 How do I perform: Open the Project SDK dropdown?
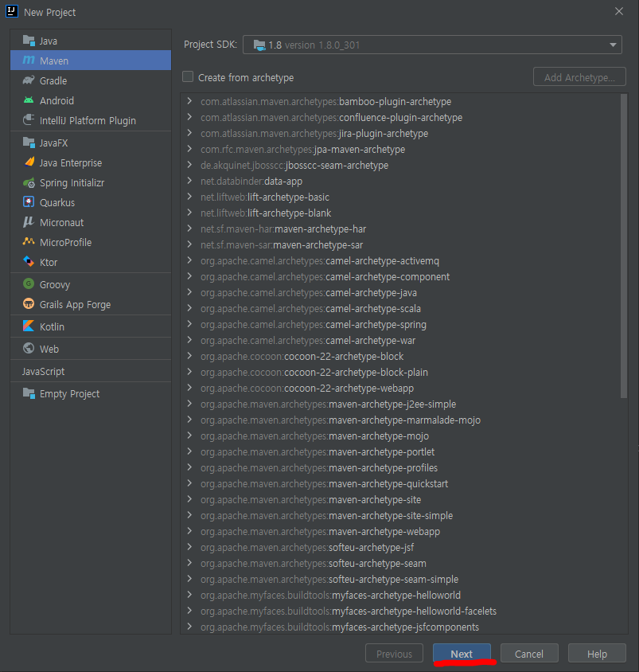pyautogui.click(x=432, y=45)
